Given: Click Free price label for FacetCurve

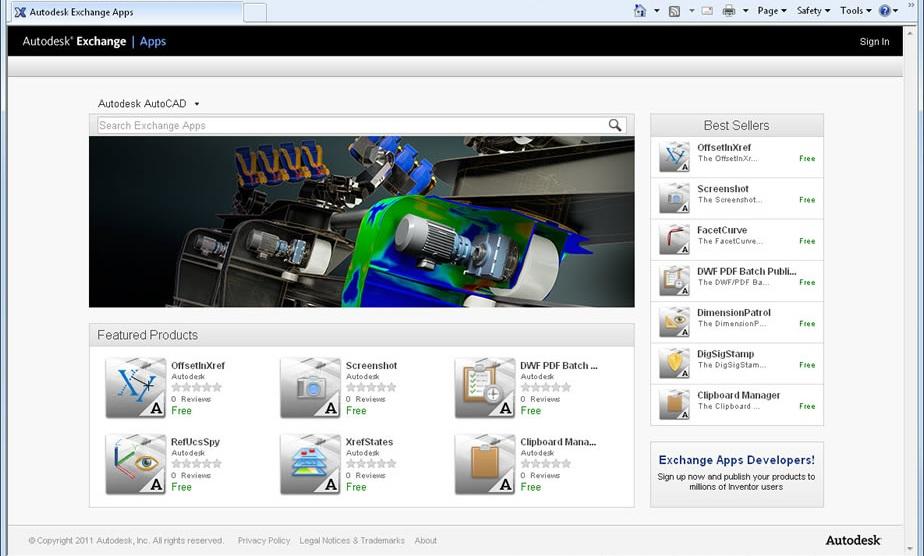Looking at the screenshot, I should tap(807, 241).
